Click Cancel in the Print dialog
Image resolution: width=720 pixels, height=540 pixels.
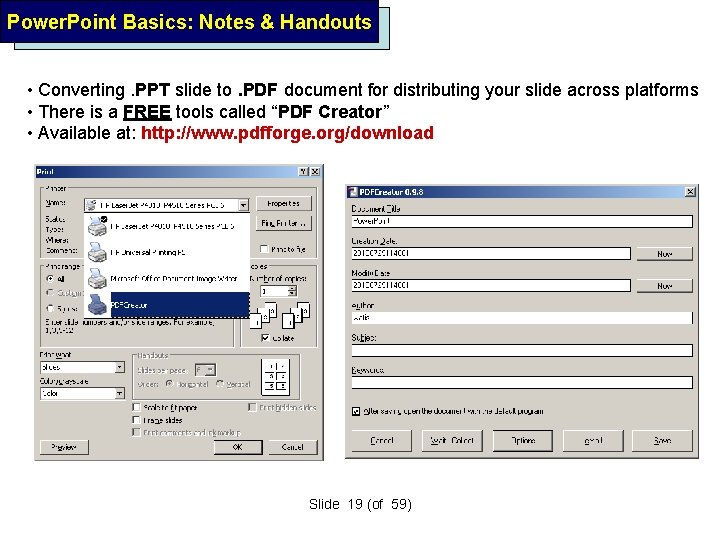point(292,447)
